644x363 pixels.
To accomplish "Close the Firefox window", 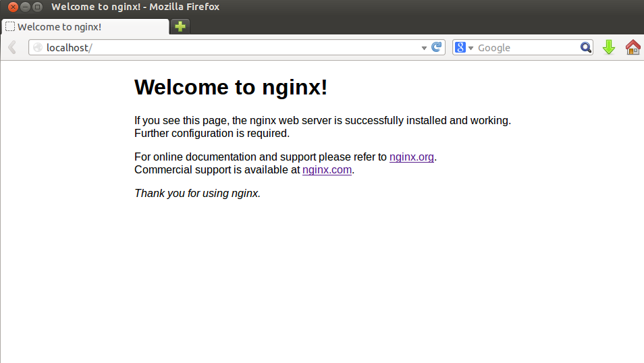I will [x=13, y=7].
